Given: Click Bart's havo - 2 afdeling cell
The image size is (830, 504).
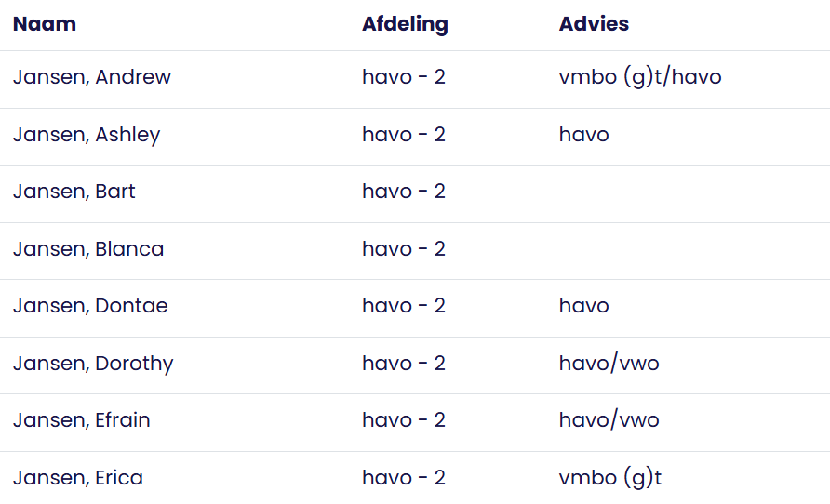Looking at the screenshot, I should (404, 192).
